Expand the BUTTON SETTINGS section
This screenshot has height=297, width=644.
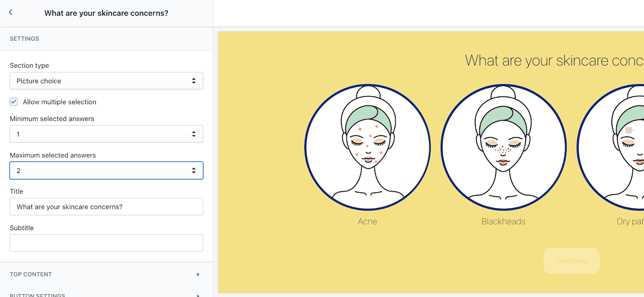pyautogui.click(x=106, y=294)
